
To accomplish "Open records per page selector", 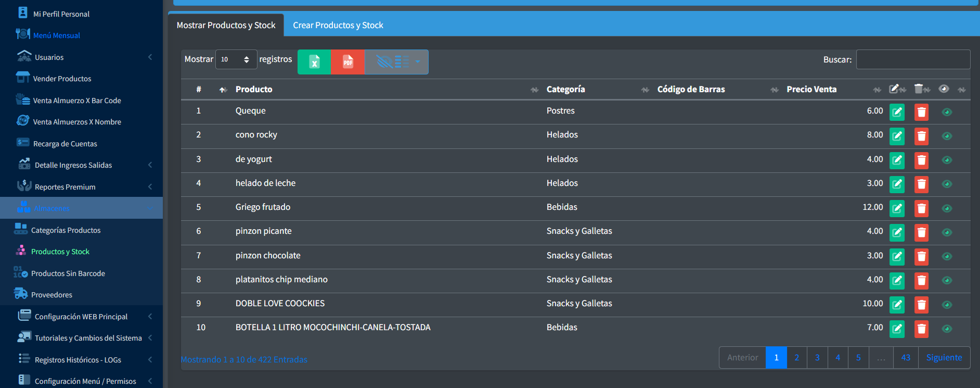I will tap(236, 59).
